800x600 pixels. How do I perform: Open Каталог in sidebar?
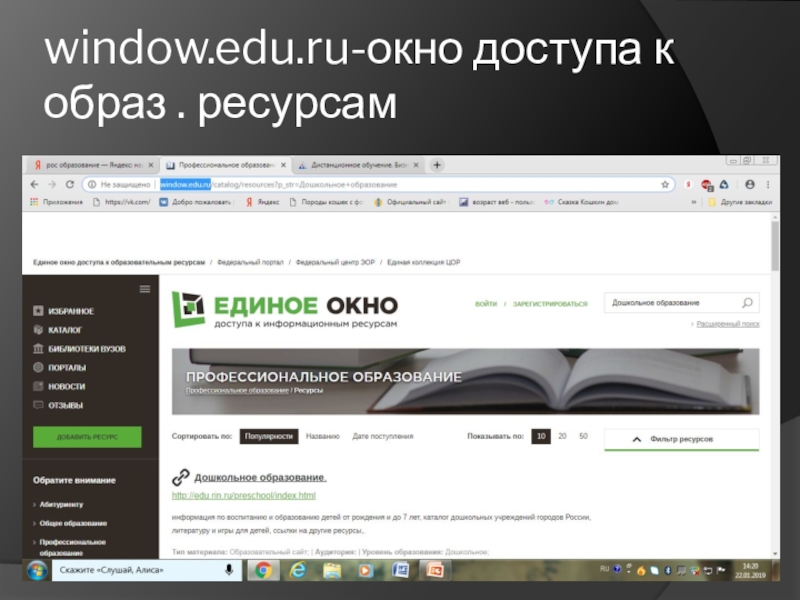point(65,330)
